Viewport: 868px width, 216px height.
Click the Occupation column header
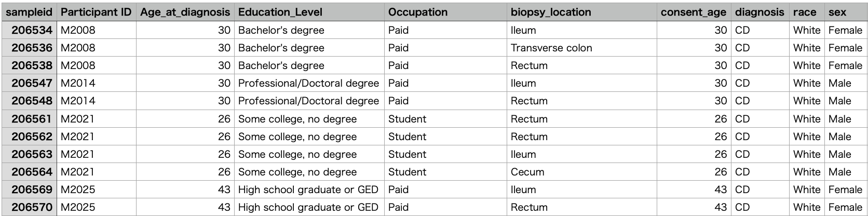(x=418, y=12)
